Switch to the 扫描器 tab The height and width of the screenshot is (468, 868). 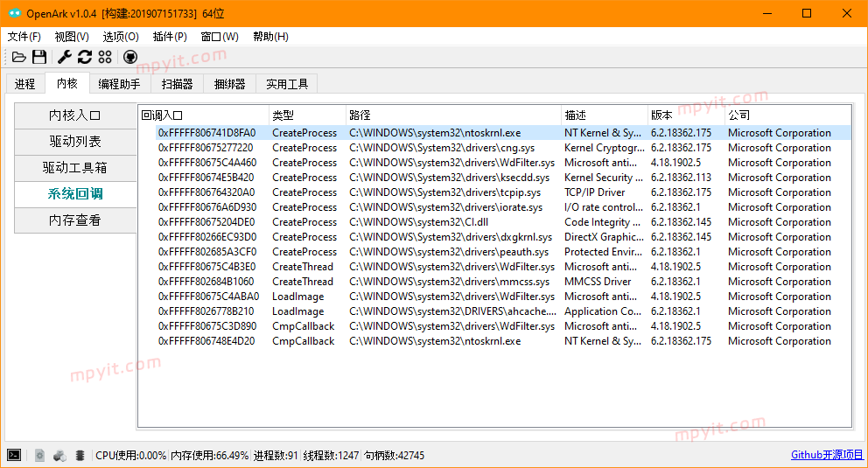pos(177,84)
